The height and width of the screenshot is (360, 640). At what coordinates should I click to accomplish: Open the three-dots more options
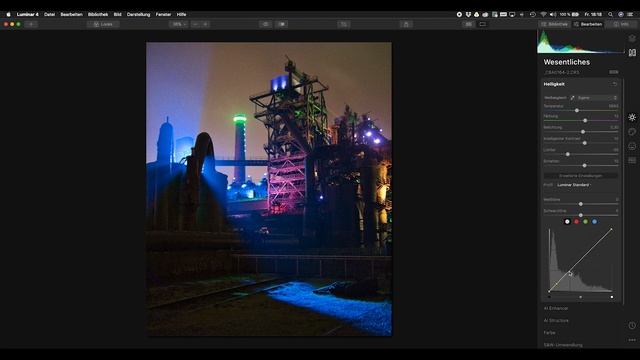tap(632, 340)
